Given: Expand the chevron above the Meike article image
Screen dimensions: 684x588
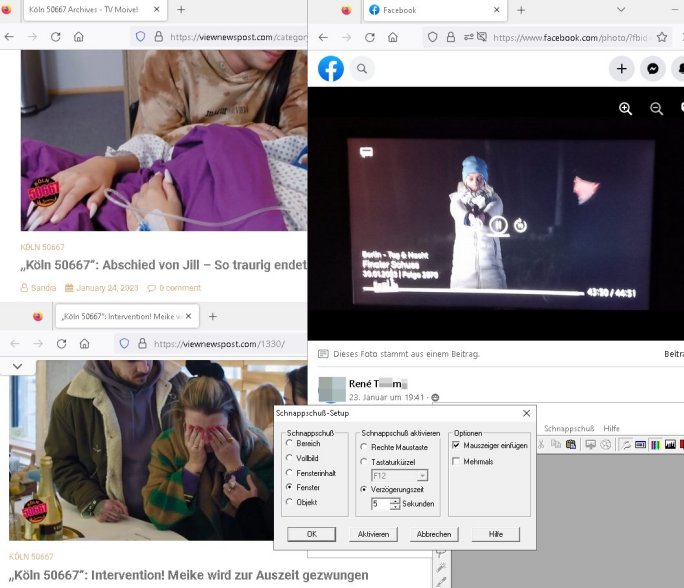Looking at the screenshot, I should pos(17,366).
